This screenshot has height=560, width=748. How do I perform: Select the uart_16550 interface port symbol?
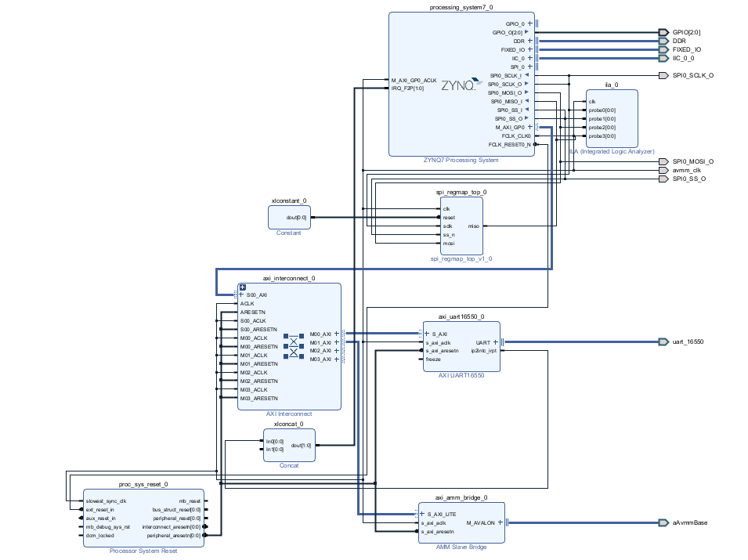(663, 342)
